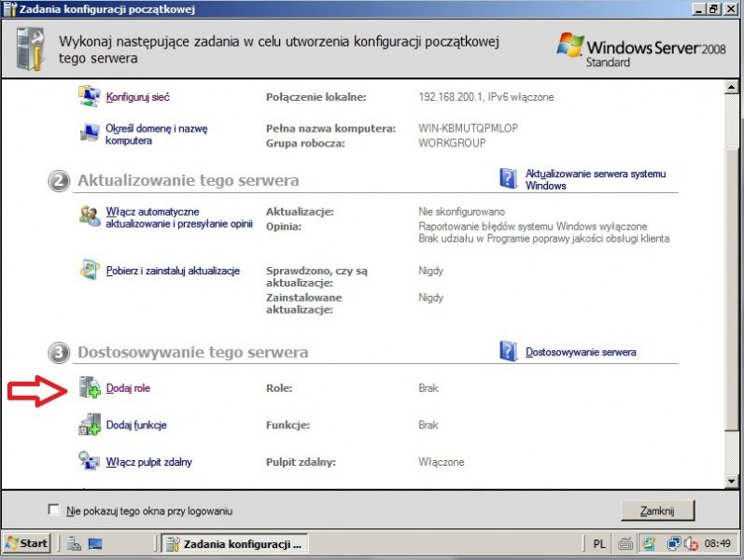Click the vertical scrollbar thumb

[731, 290]
